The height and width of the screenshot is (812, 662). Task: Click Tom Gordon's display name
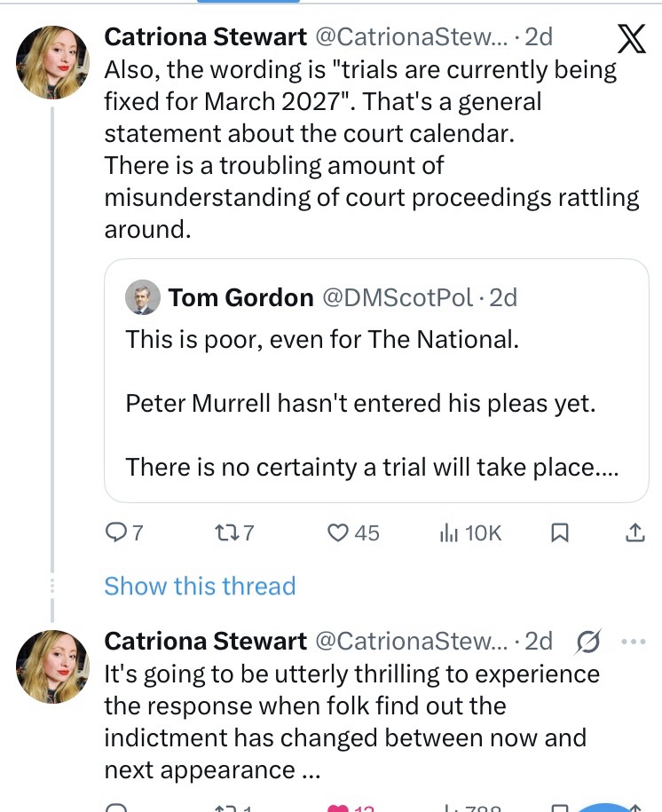pyautogui.click(x=240, y=297)
